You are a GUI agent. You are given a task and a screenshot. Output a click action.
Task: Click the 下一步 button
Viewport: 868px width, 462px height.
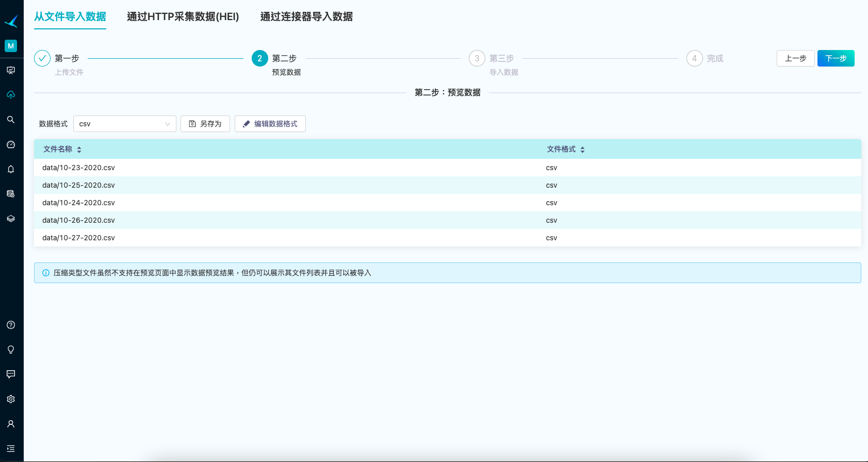point(836,58)
